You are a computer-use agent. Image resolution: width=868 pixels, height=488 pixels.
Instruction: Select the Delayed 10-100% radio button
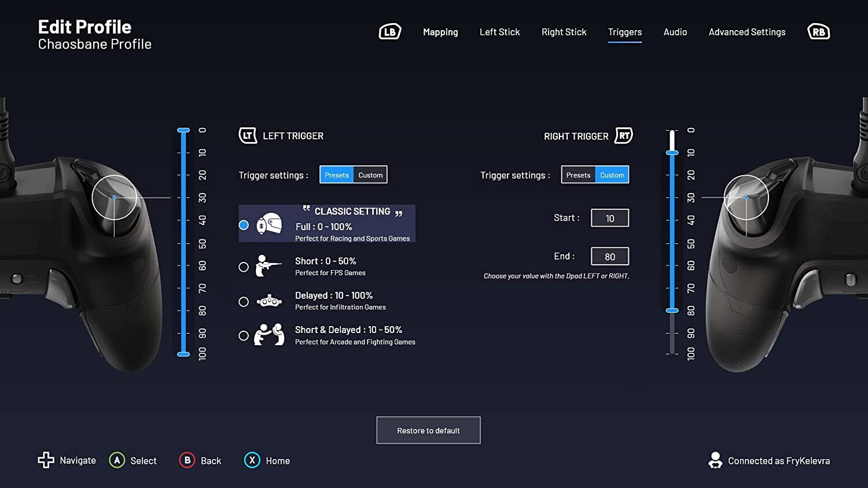[244, 302]
